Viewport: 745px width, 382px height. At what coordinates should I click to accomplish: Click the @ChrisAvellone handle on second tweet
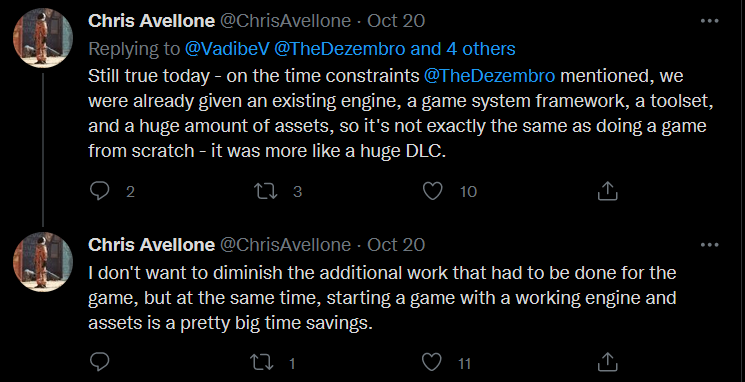pyautogui.click(x=286, y=245)
